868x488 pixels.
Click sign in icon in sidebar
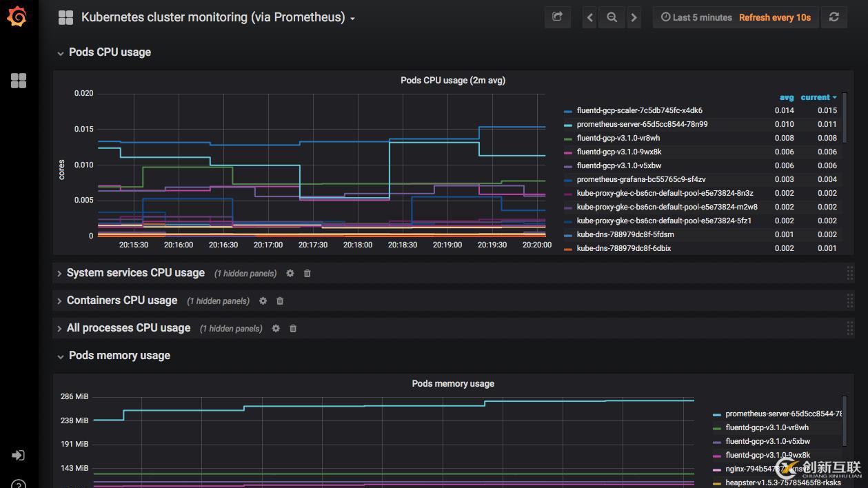[x=19, y=455]
